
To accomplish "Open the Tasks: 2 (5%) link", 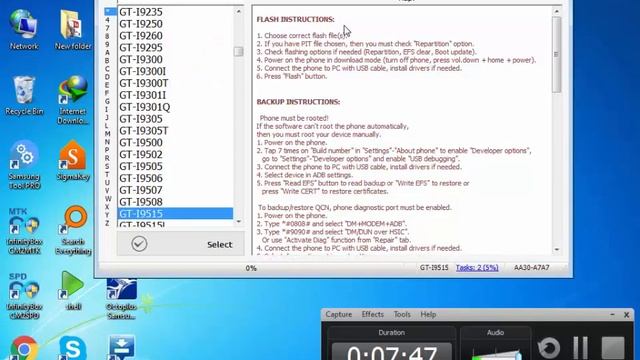I will pos(477,268).
